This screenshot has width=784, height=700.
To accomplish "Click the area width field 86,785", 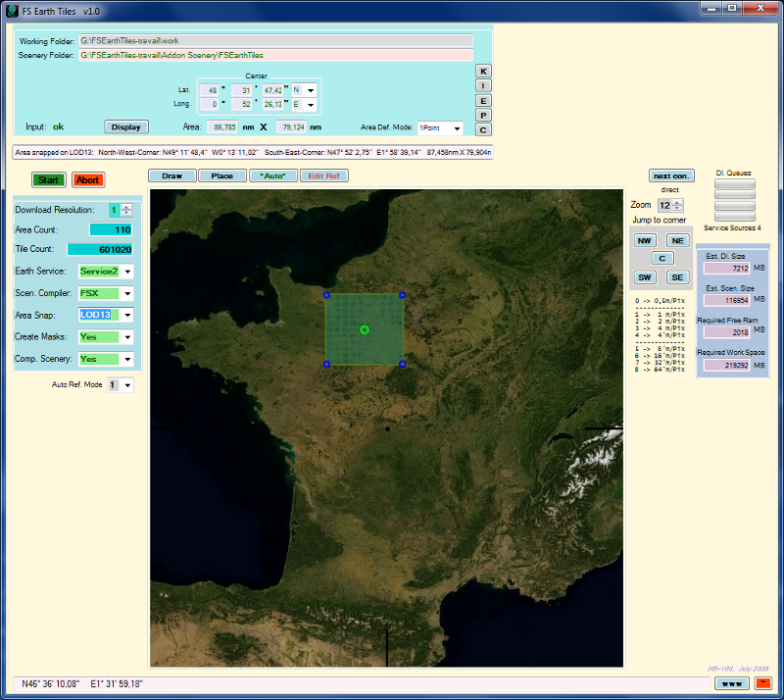I will pyautogui.click(x=222, y=127).
